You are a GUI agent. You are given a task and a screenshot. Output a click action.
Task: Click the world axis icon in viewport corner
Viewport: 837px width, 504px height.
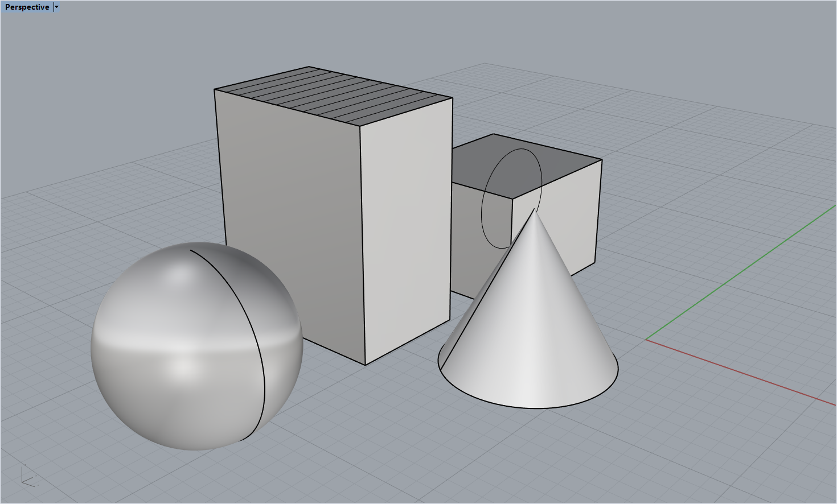[x=28, y=477]
